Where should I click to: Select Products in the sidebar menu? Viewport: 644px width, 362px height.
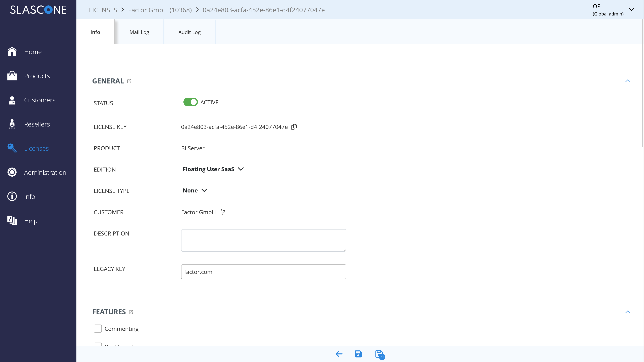37,76
